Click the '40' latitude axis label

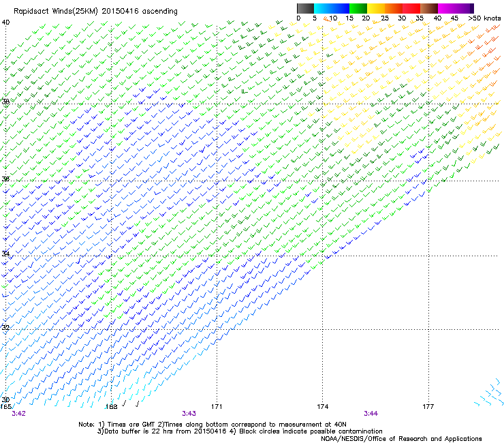(x=5, y=22)
